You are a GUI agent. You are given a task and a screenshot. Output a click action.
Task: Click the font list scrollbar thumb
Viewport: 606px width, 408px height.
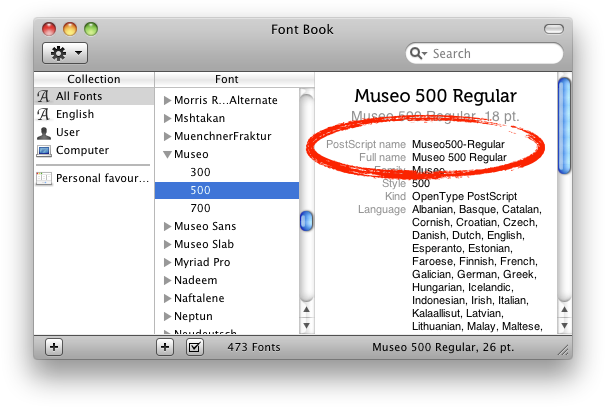(x=306, y=221)
